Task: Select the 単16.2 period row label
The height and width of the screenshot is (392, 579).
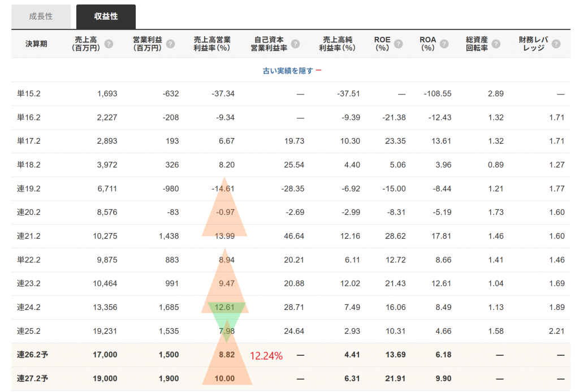Action: click(28, 118)
